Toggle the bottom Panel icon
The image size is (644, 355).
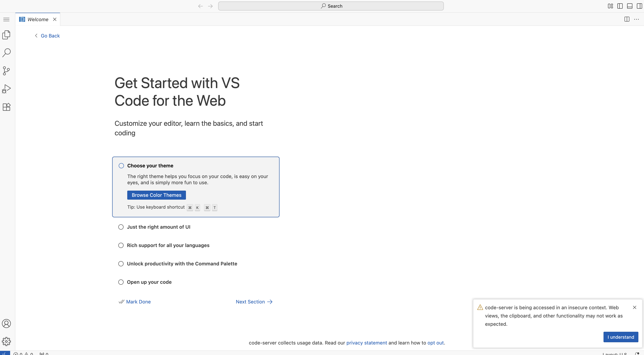click(x=630, y=6)
